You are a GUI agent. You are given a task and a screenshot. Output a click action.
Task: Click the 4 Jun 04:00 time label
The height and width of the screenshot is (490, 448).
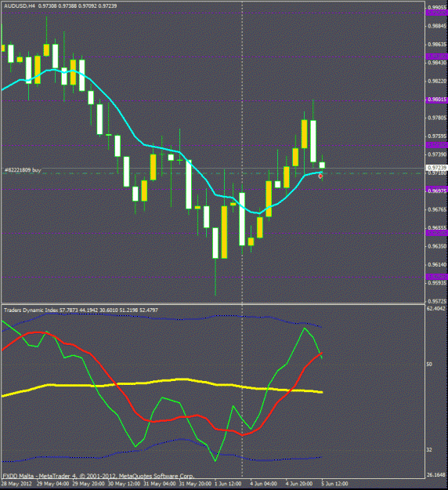[x=264, y=484]
